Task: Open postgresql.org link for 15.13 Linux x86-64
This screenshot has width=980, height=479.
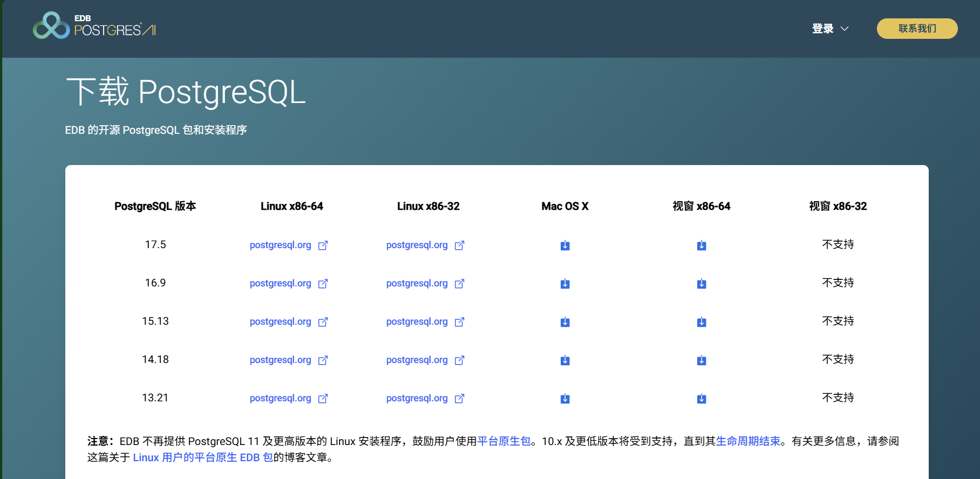Action: (x=289, y=321)
